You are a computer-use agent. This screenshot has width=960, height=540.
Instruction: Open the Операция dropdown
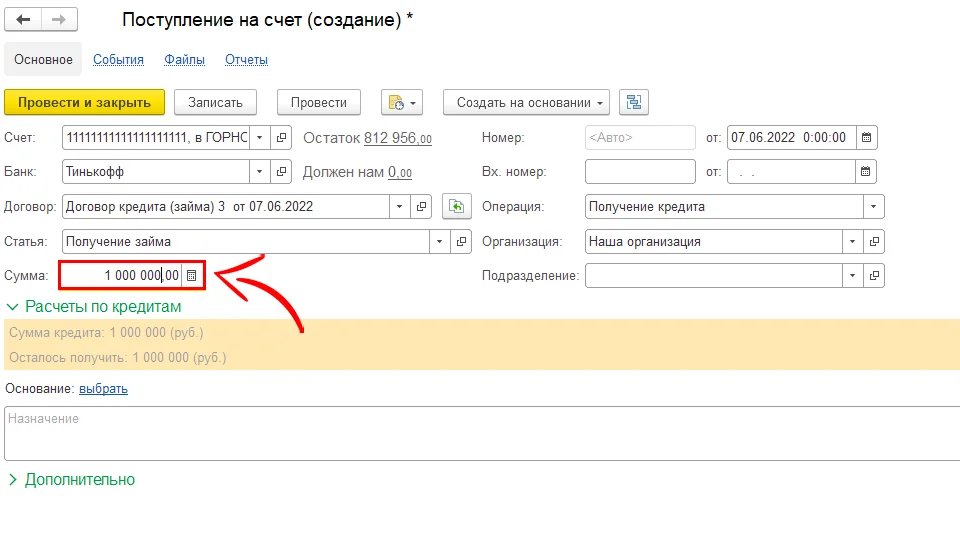pyautogui.click(x=875, y=207)
